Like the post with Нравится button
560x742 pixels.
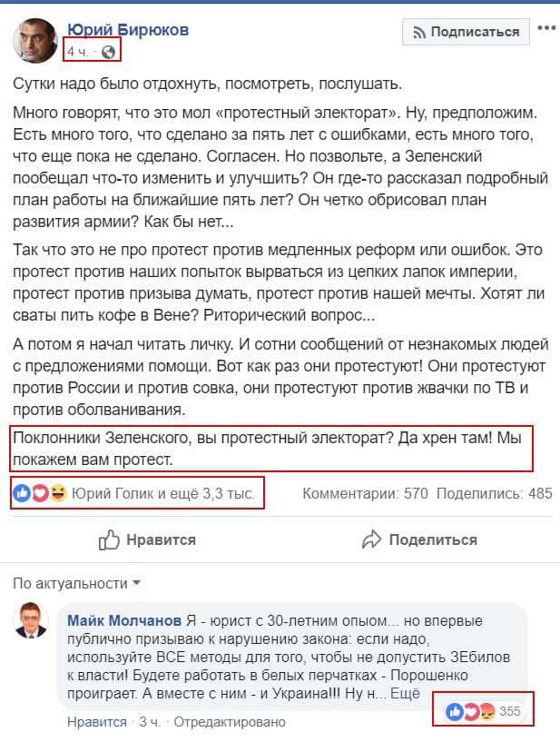pyautogui.click(x=147, y=539)
